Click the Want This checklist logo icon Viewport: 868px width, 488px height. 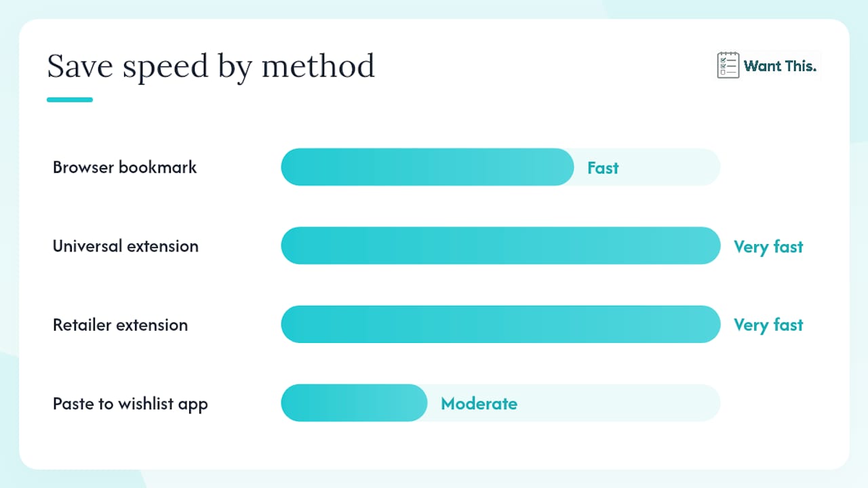point(728,66)
